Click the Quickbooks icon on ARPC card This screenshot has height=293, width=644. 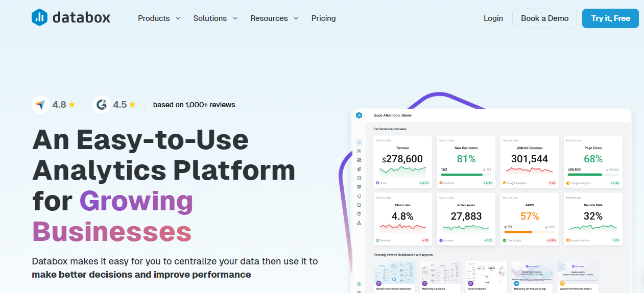[x=505, y=240]
